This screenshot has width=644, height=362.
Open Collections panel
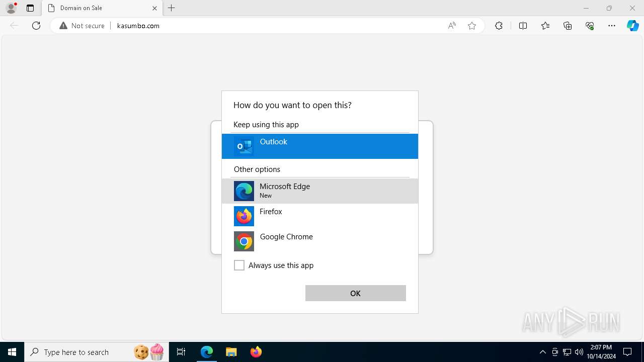coord(568,26)
